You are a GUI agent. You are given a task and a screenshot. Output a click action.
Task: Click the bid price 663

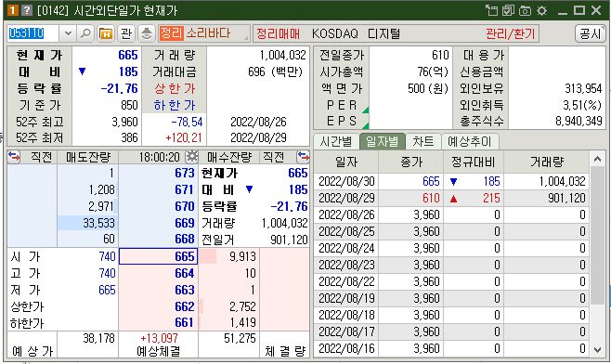click(x=185, y=290)
